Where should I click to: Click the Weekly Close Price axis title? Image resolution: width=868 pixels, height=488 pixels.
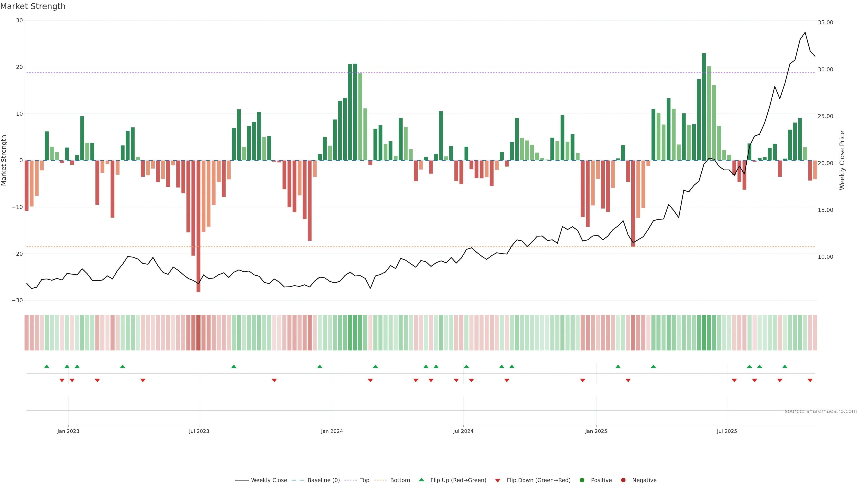click(842, 160)
